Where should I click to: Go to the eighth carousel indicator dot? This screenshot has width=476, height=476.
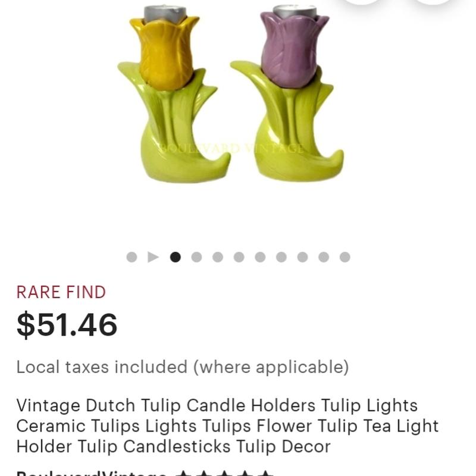tap(281, 257)
